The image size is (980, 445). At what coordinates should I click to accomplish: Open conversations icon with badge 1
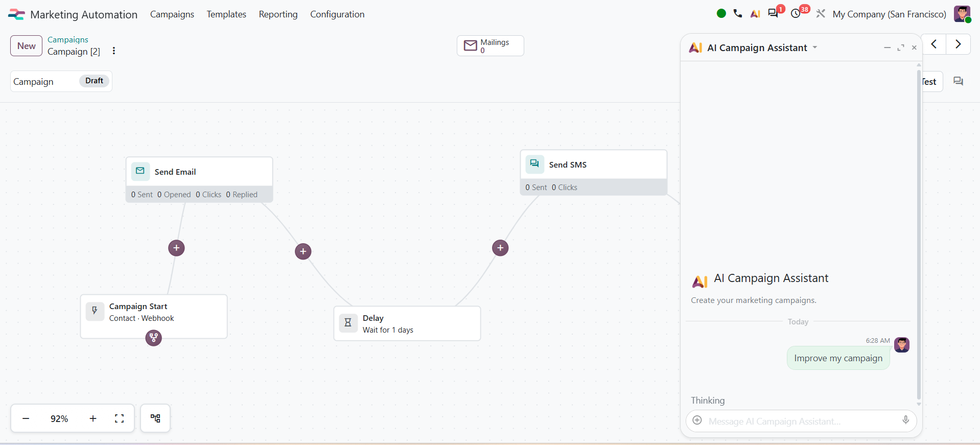click(x=773, y=14)
